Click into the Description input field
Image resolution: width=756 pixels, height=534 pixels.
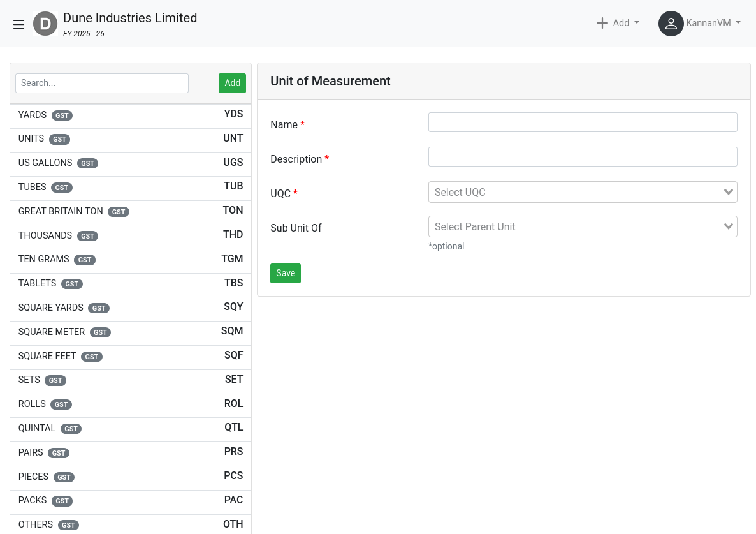point(583,157)
